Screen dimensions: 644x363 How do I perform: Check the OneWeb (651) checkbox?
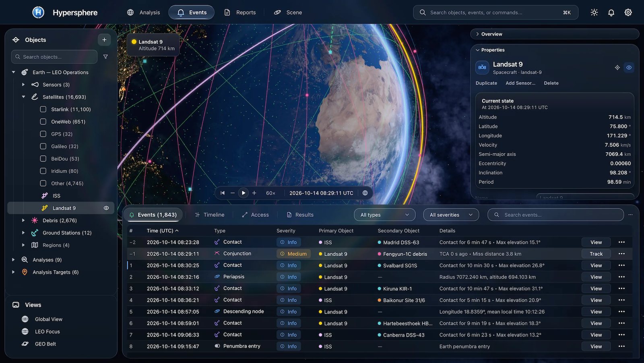(x=43, y=122)
